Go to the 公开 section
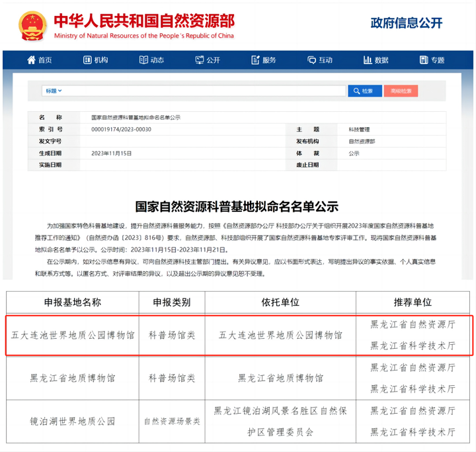 coord(214,60)
